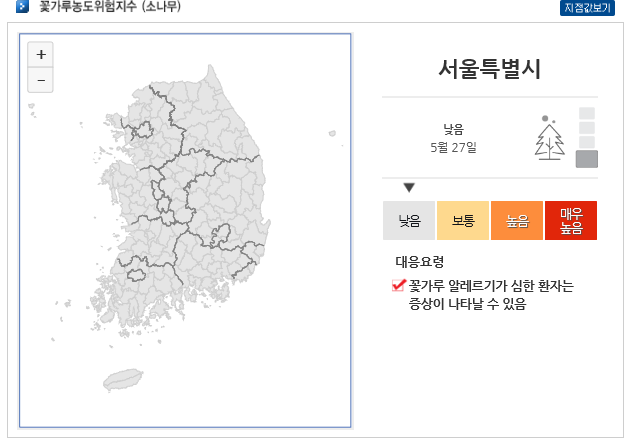
Task: Click the pine tree pollen icon
Action: pyautogui.click(x=549, y=138)
